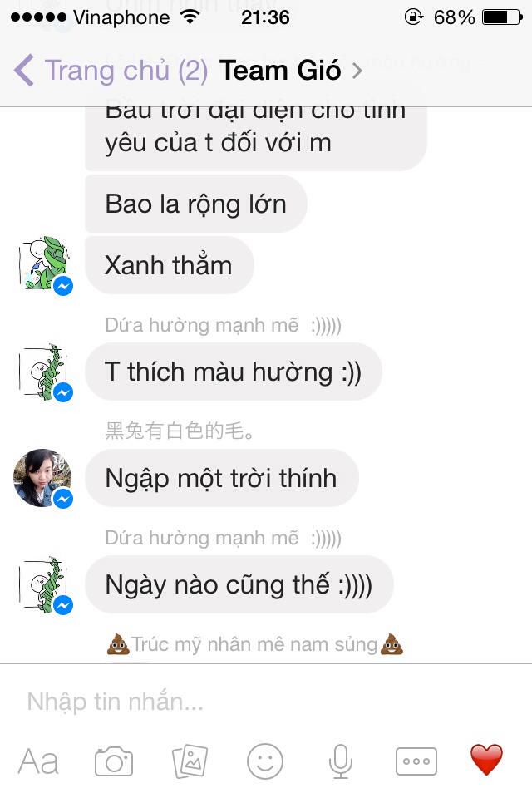Send the red heart reaction
Screen dimensions: 532x798
[486, 759]
